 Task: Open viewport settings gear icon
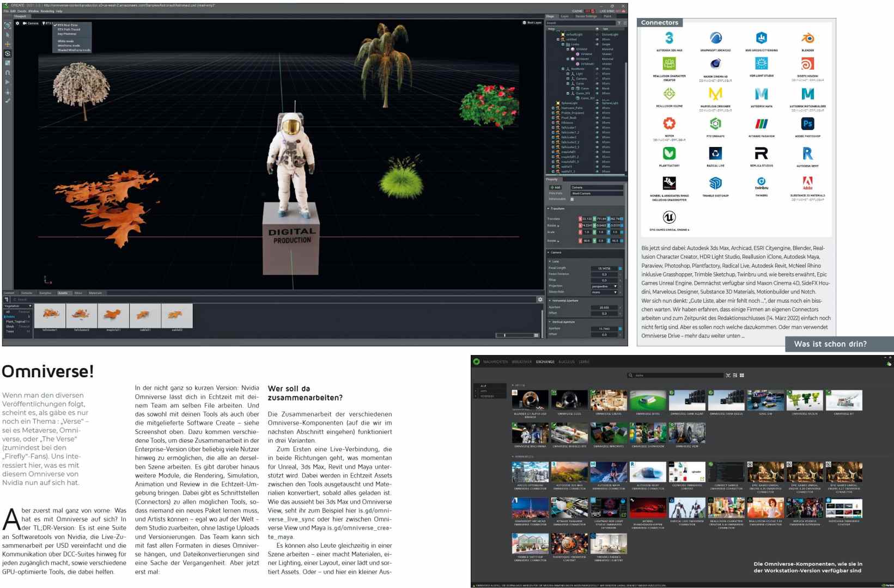tap(17, 23)
